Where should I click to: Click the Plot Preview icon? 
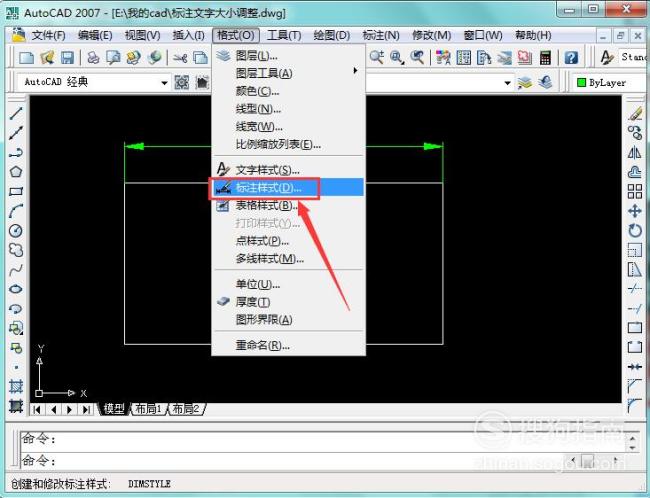[x=113, y=58]
